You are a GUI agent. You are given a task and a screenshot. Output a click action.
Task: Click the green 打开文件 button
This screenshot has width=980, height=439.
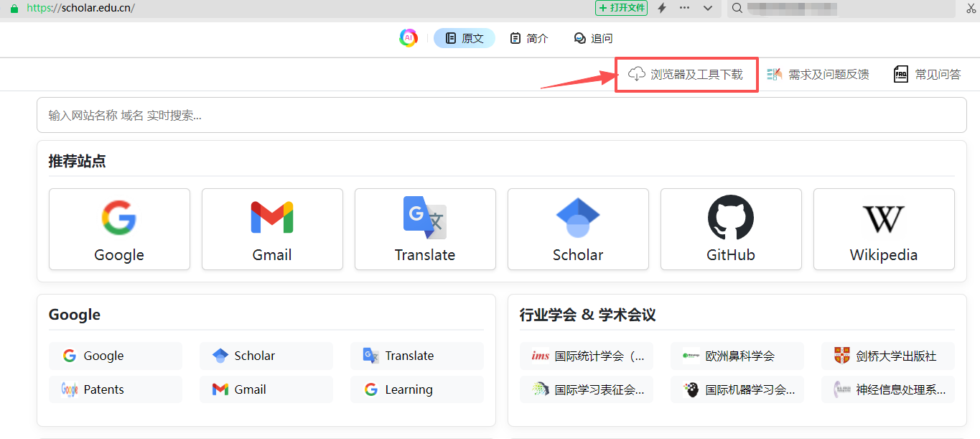pyautogui.click(x=622, y=8)
